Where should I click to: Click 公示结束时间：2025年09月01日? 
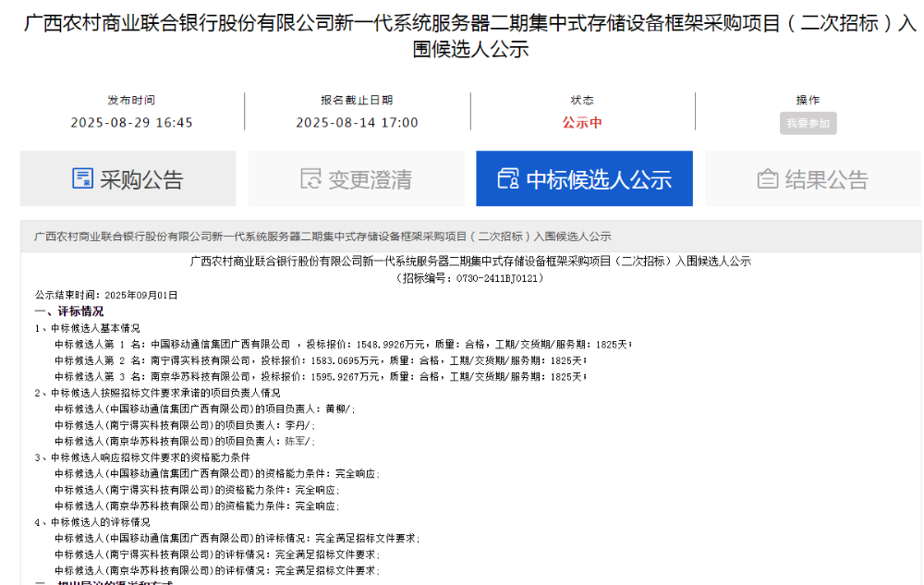tap(106, 295)
